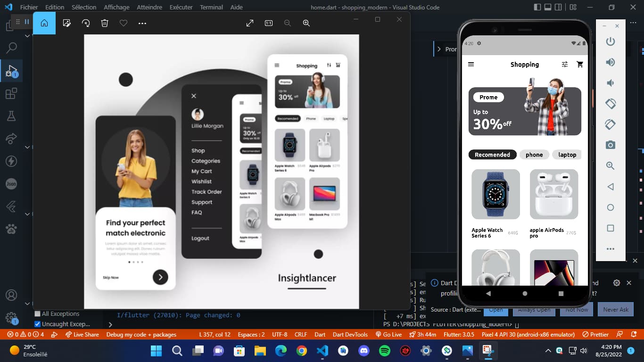Uncheck the Uncaught Exceptions checkbox
644x362 pixels.
pyautogui.click(x=38, y=324)
